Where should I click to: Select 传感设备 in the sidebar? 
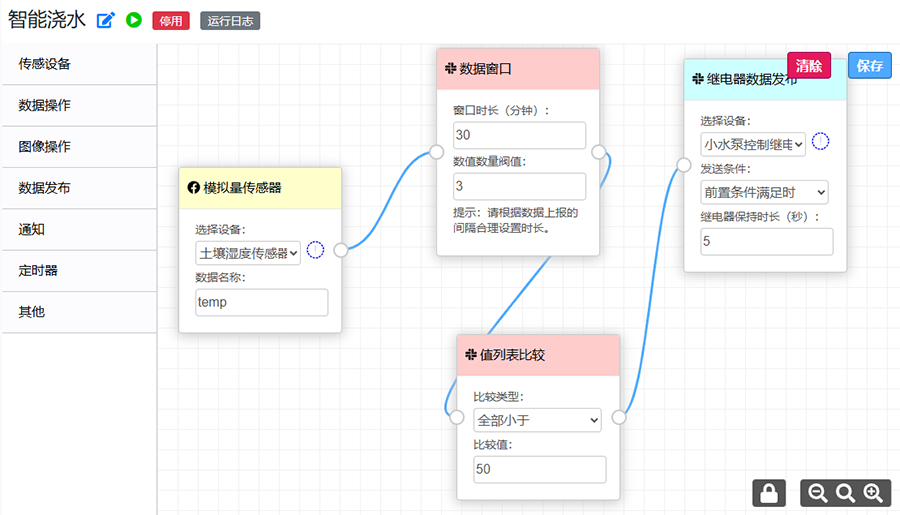click(79, 64)
